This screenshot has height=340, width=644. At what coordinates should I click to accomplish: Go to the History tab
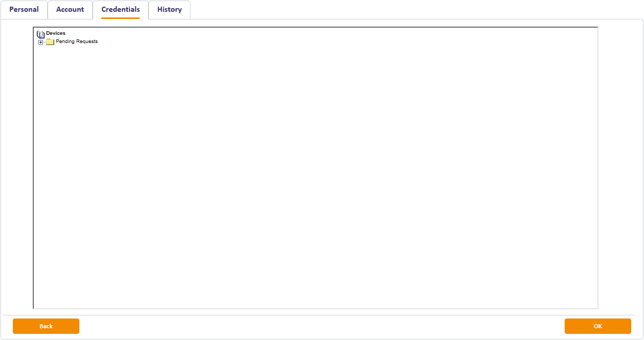169,10
